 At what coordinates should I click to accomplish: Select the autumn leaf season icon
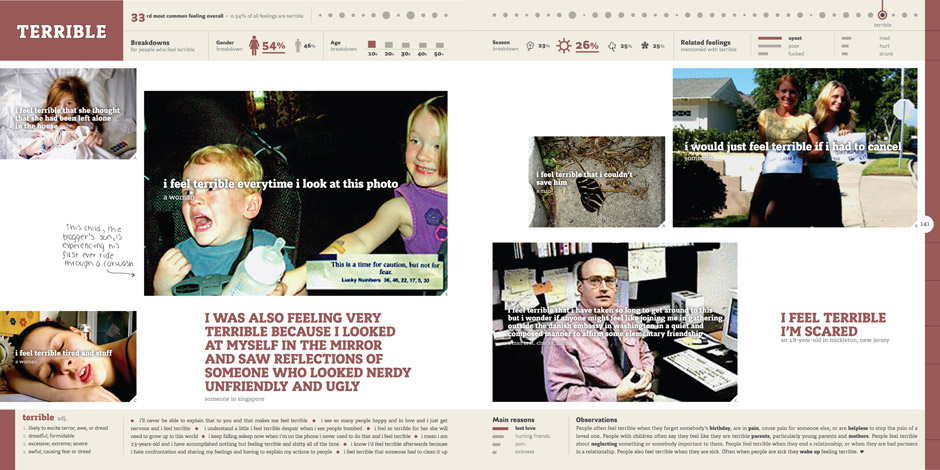612,46
